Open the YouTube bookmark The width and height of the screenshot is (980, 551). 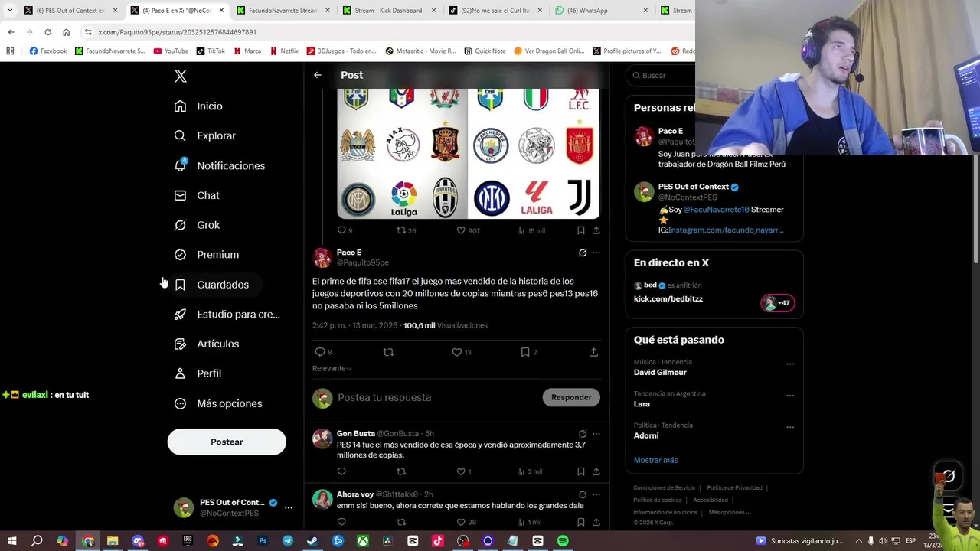tap(171, 51)
